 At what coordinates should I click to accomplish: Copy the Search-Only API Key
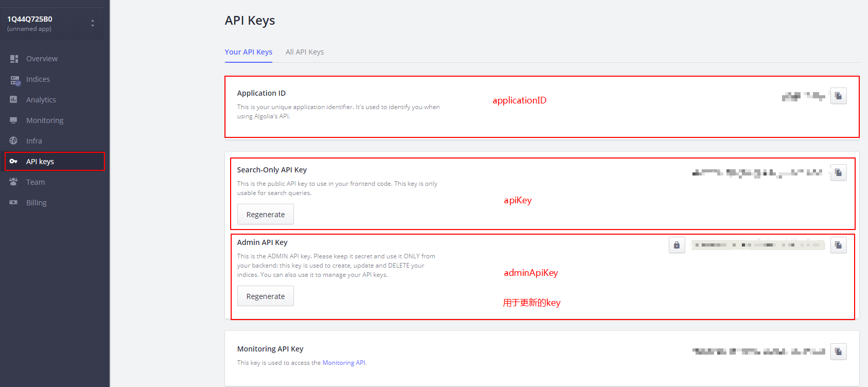(x=838, y=173)
